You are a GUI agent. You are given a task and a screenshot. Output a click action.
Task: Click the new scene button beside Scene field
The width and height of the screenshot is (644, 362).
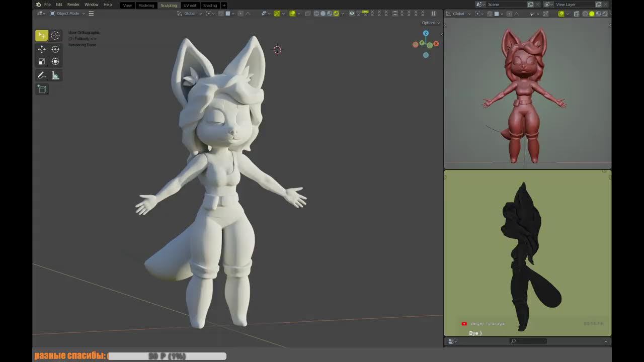click(530, 5)
